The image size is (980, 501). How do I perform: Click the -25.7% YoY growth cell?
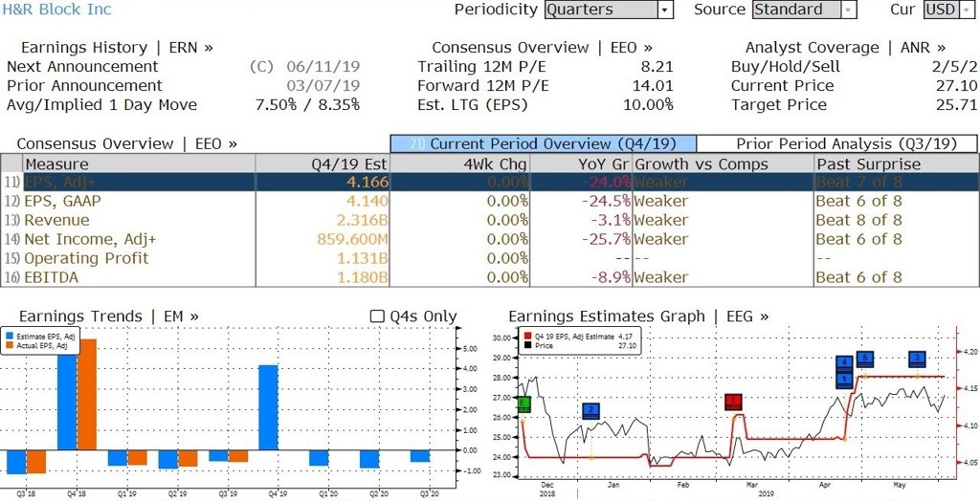click(606, 239)
